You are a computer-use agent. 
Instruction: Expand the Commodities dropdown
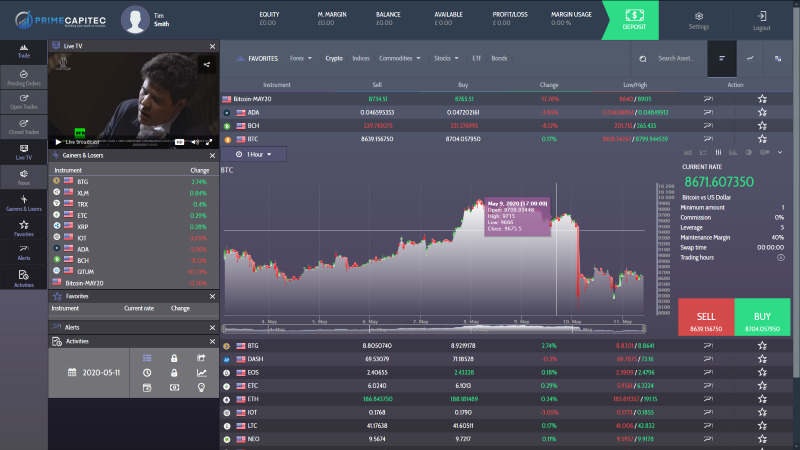click(399, 58)
